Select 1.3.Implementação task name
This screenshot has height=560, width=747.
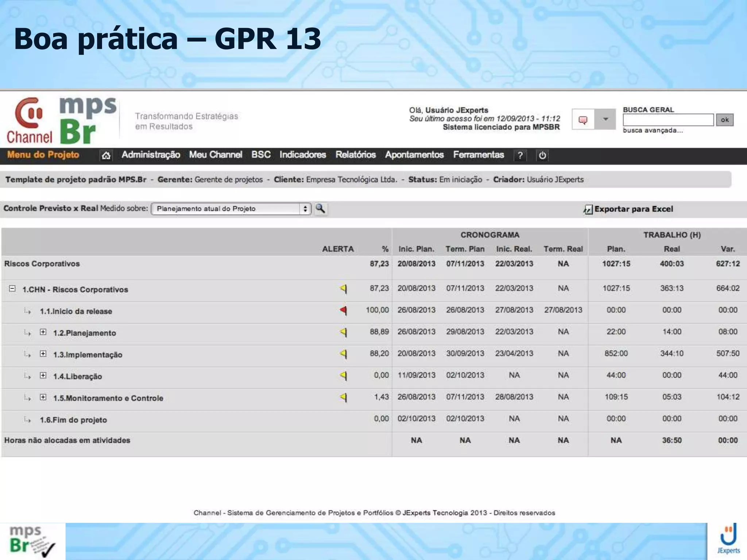tap(88, 355)
